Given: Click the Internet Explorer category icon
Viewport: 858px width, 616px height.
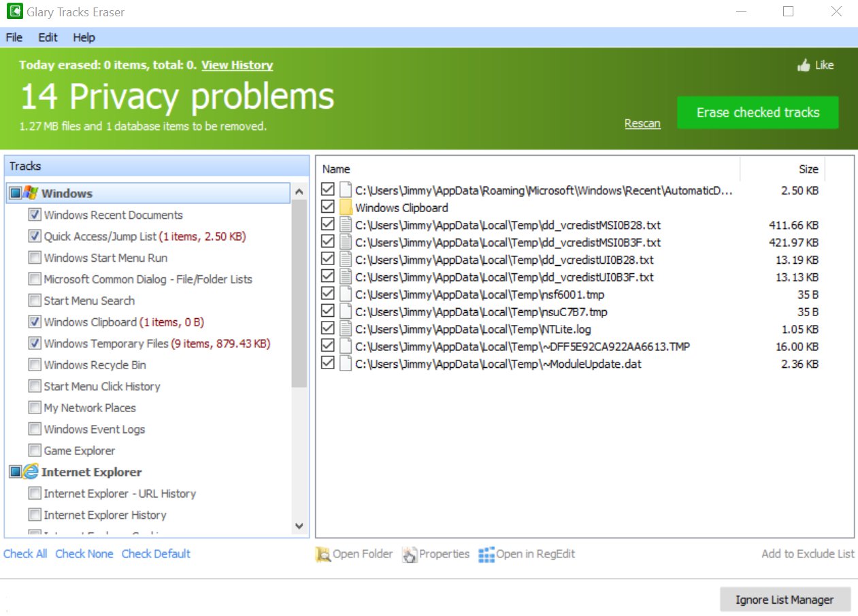Looking at the screenshot, I should click(x=31, y=472).
